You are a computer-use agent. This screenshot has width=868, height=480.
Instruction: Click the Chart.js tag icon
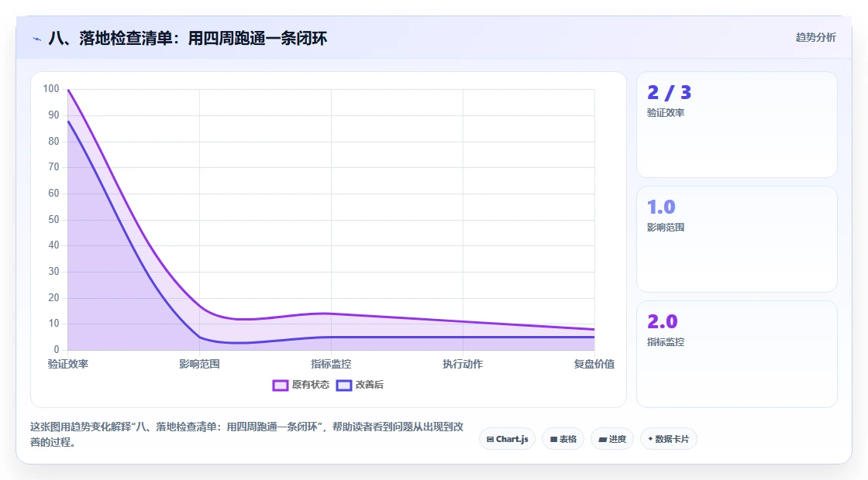click(x=490, y=439)
